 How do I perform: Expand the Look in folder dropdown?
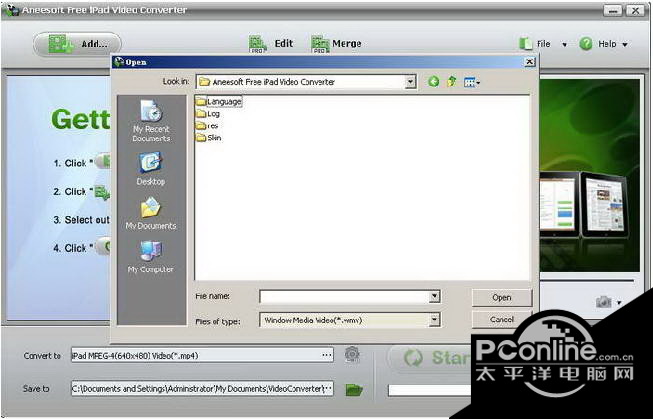[410, 82]
